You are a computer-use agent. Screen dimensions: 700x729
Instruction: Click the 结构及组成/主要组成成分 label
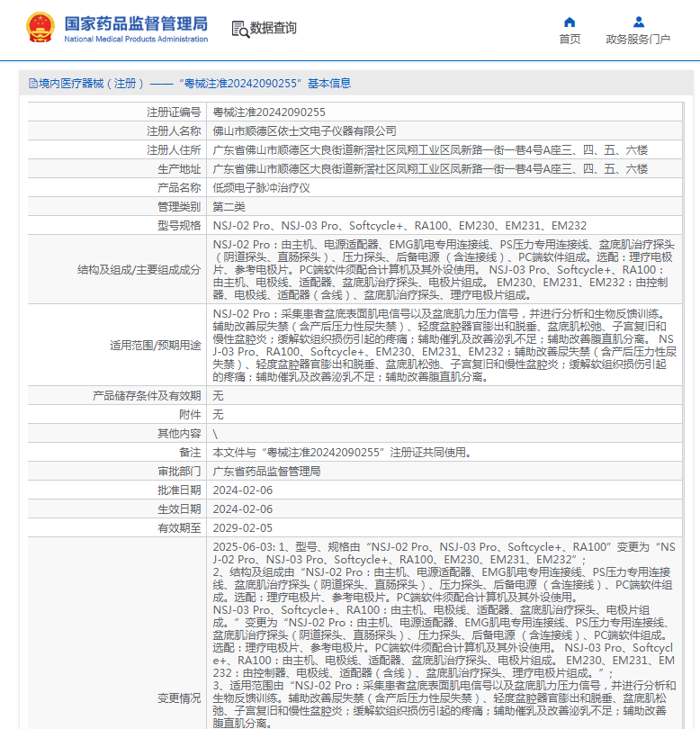click(x=139, y=270)
